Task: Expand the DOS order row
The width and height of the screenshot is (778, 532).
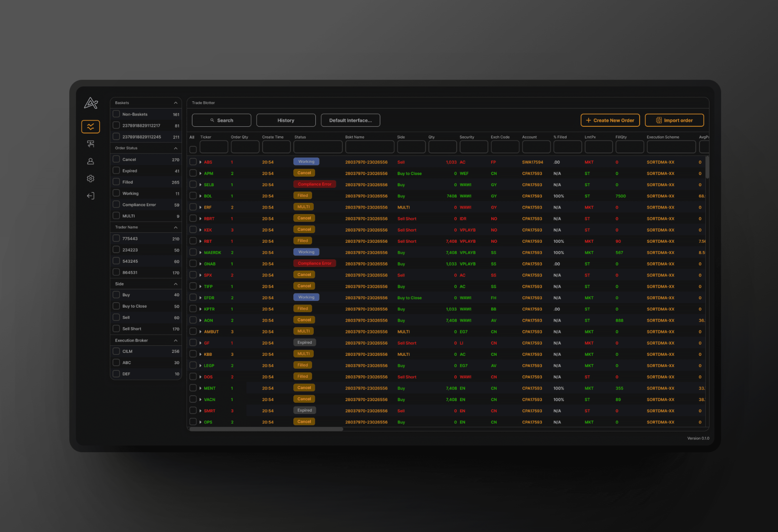Action: [201, 377]
